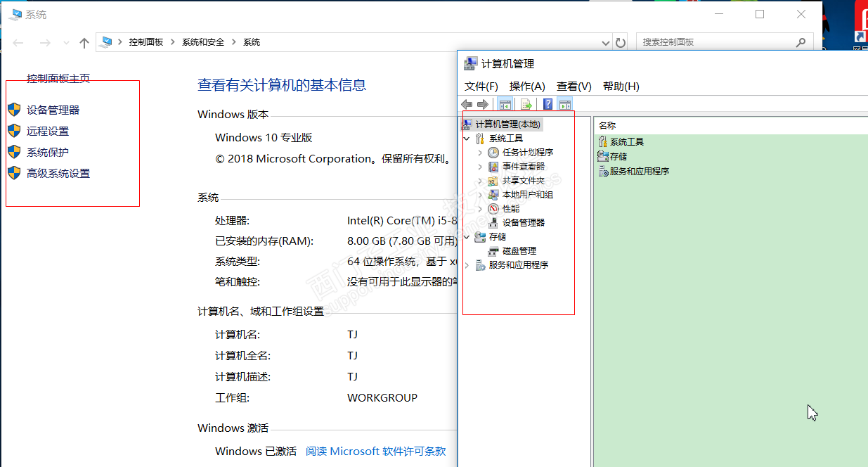868x467 pixels.
Task: Expand the 本地用户和组 node
Action: (x=481, y=195)
